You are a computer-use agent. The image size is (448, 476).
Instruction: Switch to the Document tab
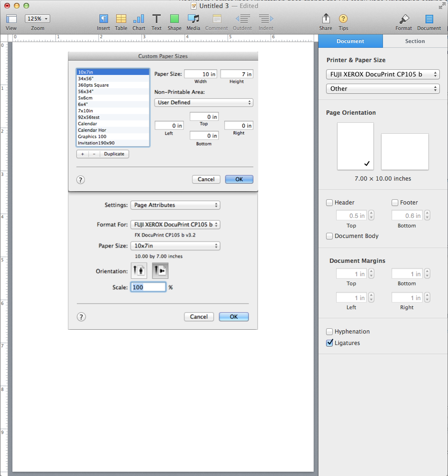(350, 41)
